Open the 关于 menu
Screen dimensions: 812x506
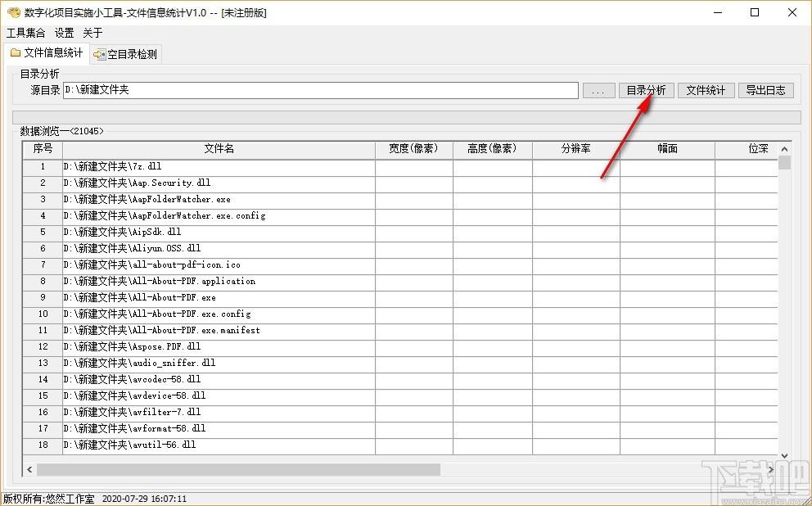[92, 33]
